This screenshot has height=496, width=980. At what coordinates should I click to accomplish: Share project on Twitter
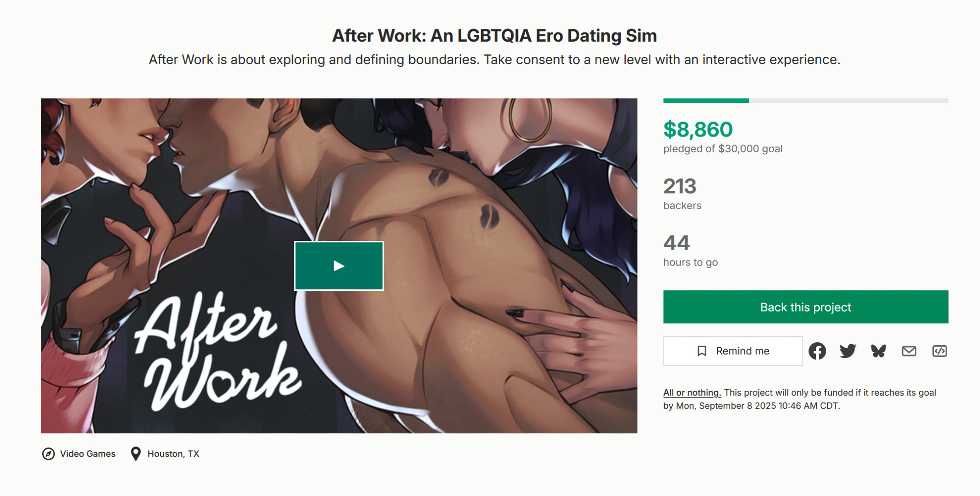coord(848,351)
